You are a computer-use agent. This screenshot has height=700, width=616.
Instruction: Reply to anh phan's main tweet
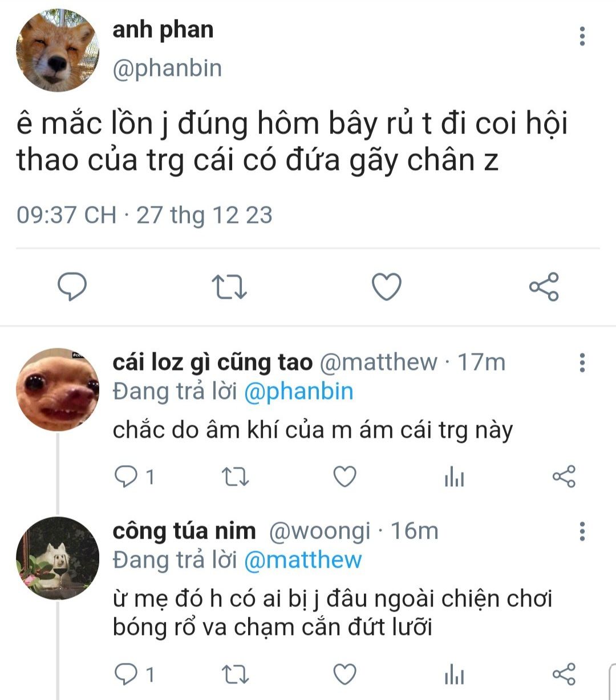coord(72,286)
